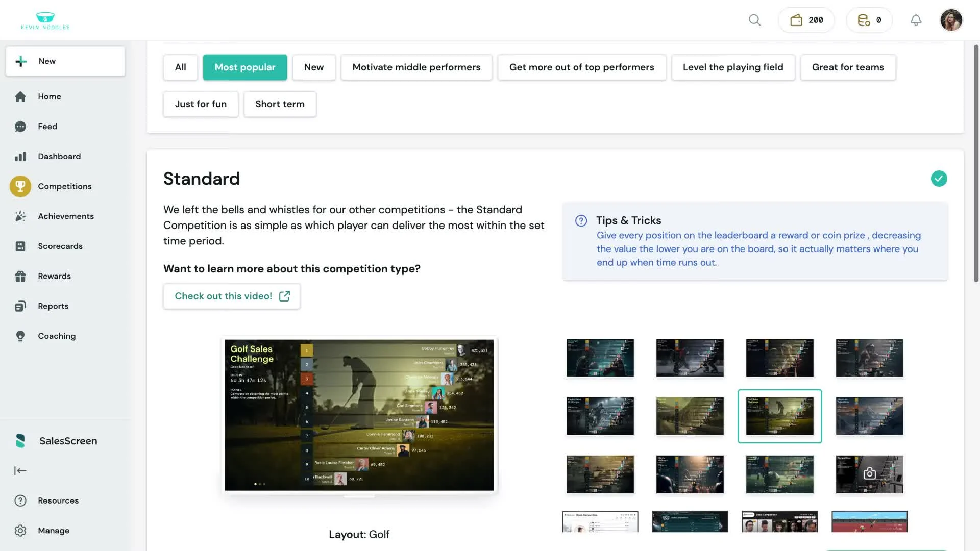Select the Most popular filter
980x551 pixels.
point(244,67)
